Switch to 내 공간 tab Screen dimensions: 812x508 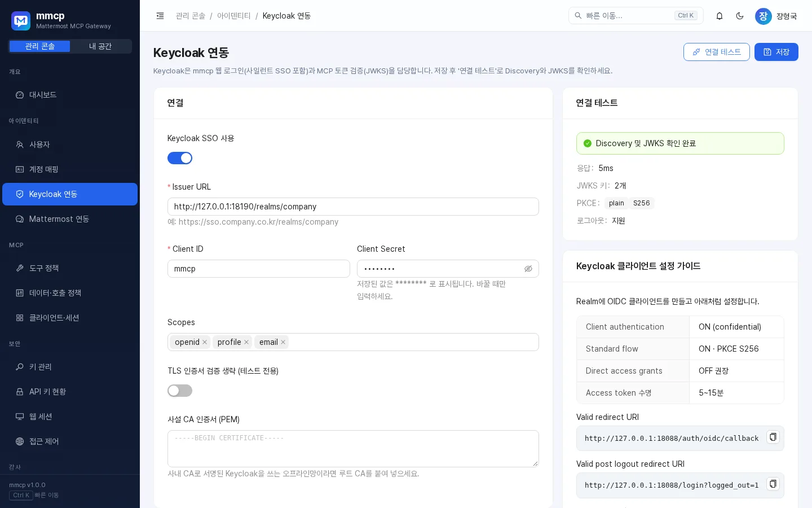100,46
